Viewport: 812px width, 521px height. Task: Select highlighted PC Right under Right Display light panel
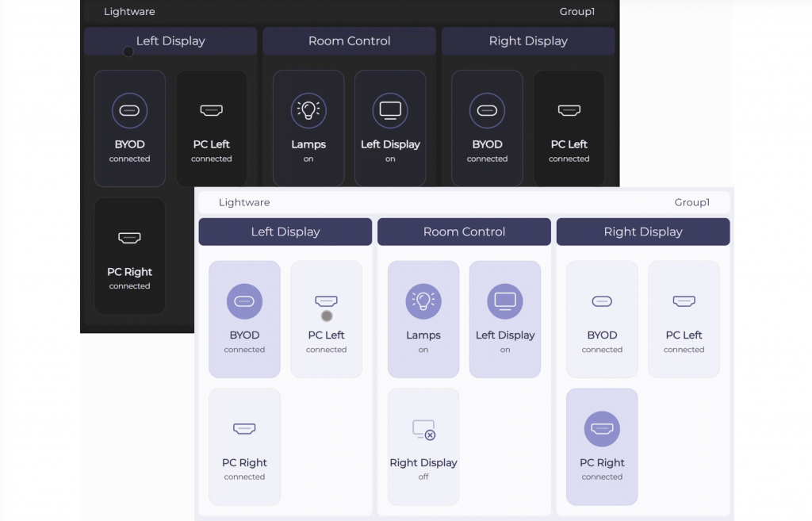(x=602, y=446)
